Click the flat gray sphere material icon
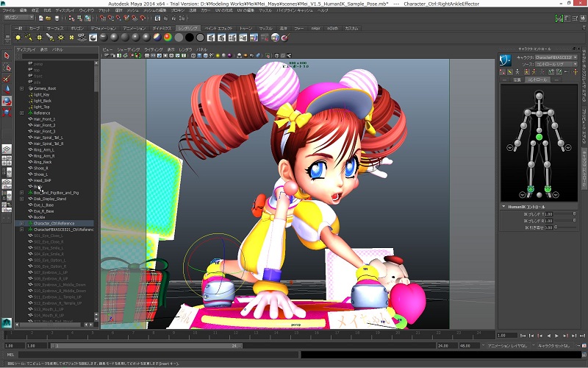588x368 pixels. (179, 38)
